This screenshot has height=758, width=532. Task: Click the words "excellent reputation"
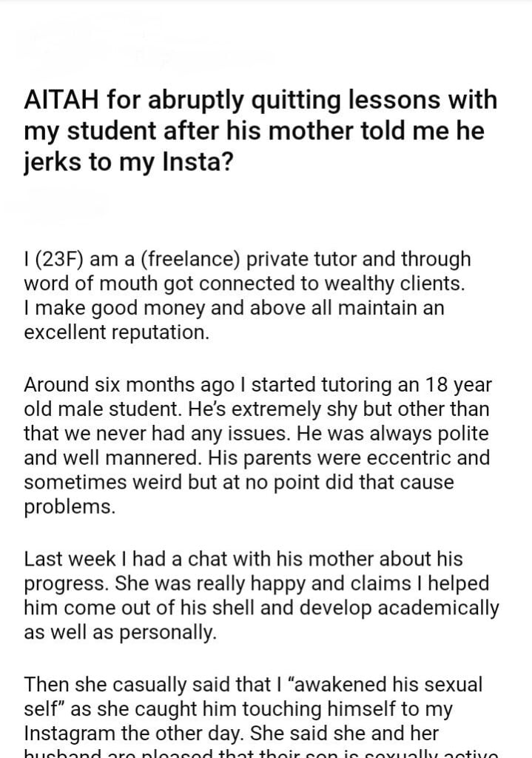point(116,332)
